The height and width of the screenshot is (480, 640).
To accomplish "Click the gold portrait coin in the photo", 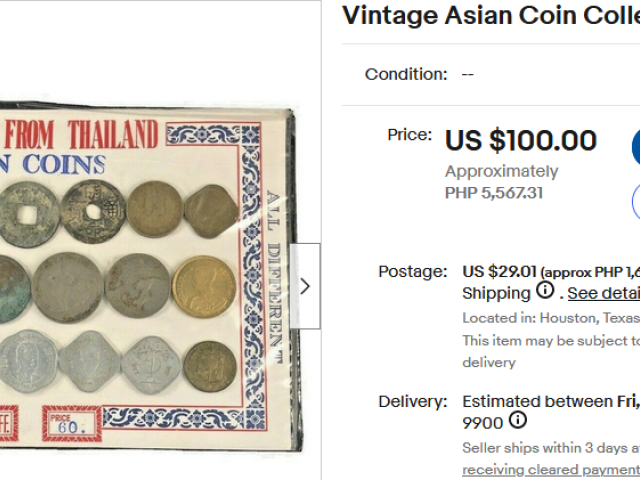I will coord(203,286).
